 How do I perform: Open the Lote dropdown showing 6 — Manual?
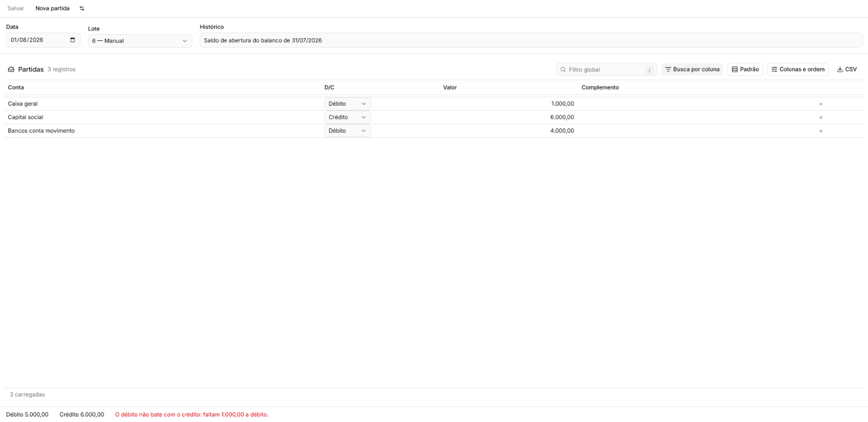click(x=140, y=40)
